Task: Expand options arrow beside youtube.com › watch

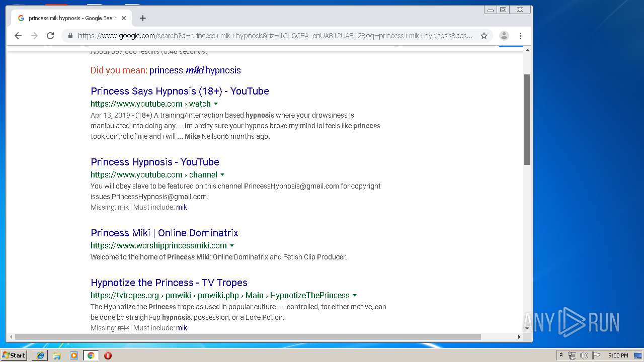Action: [216, 104]
